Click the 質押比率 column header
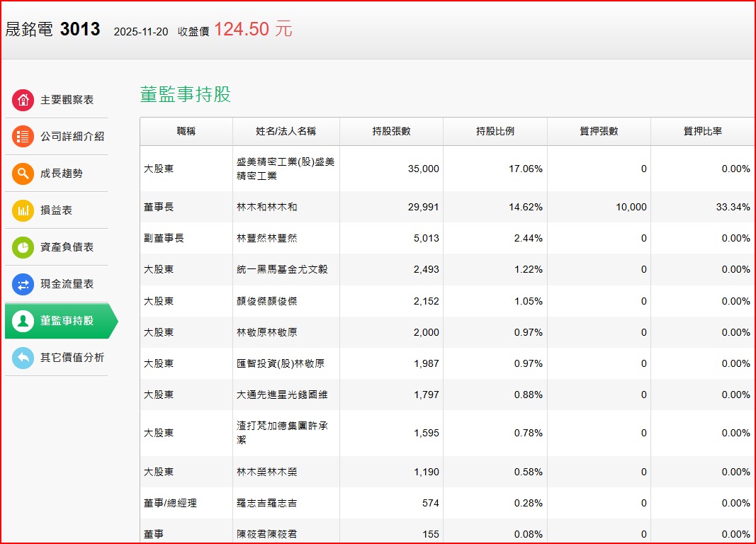756x544 pixels. point(702,131)
